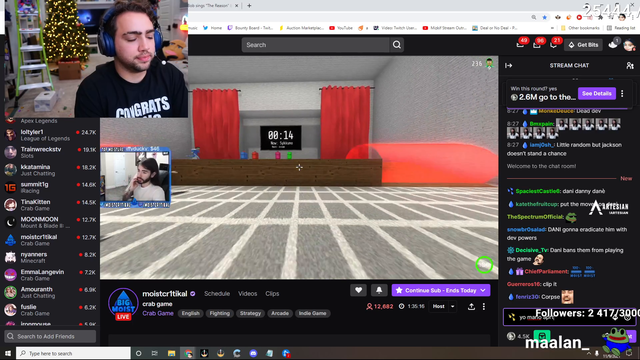Open whispers inbox with 96 badge
Viewport: 640px width, 360px height.
tap(537, 44)
